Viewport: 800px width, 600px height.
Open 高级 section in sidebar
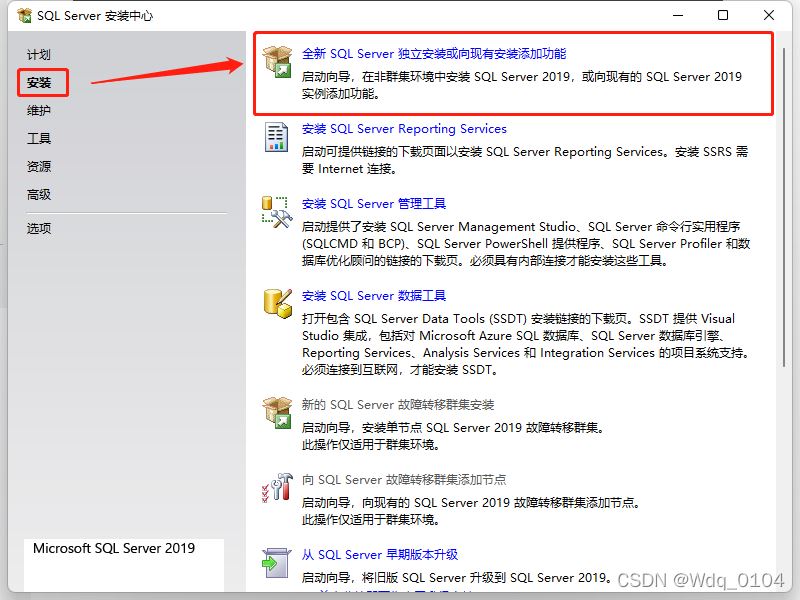pyautogui.click(x=39, y=195)
